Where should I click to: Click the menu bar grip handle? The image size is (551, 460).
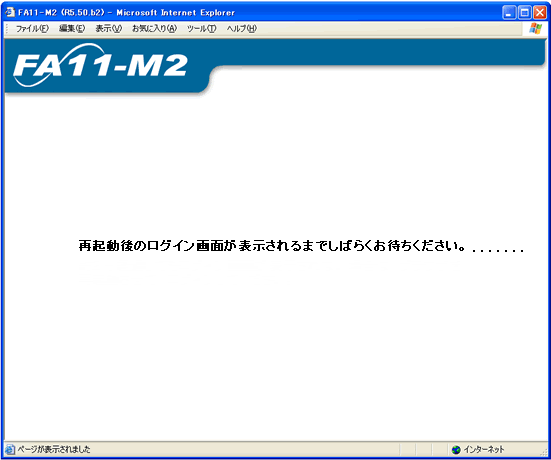(x=7, y=29)
